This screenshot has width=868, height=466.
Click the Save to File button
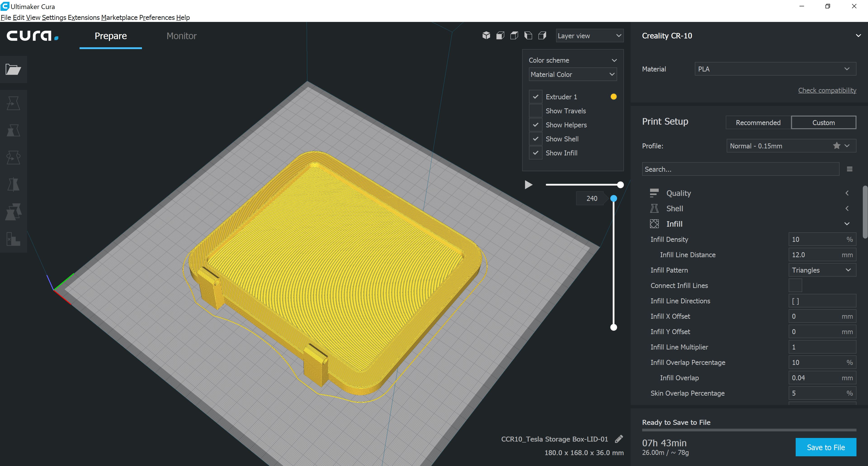point(826,447)
